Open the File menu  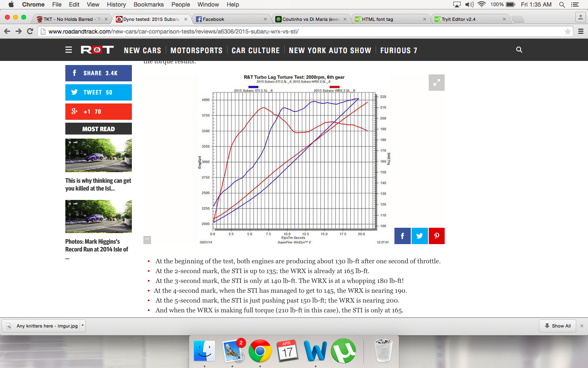pos(57,4)
